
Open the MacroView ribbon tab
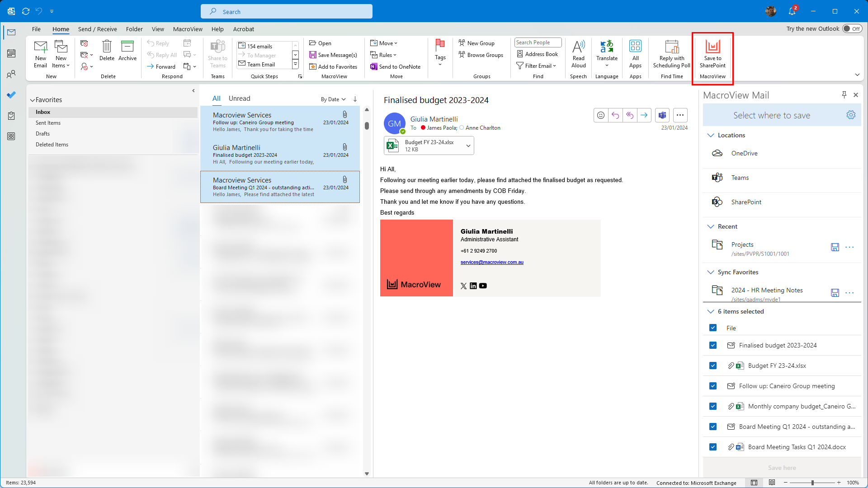coord(188,29)
